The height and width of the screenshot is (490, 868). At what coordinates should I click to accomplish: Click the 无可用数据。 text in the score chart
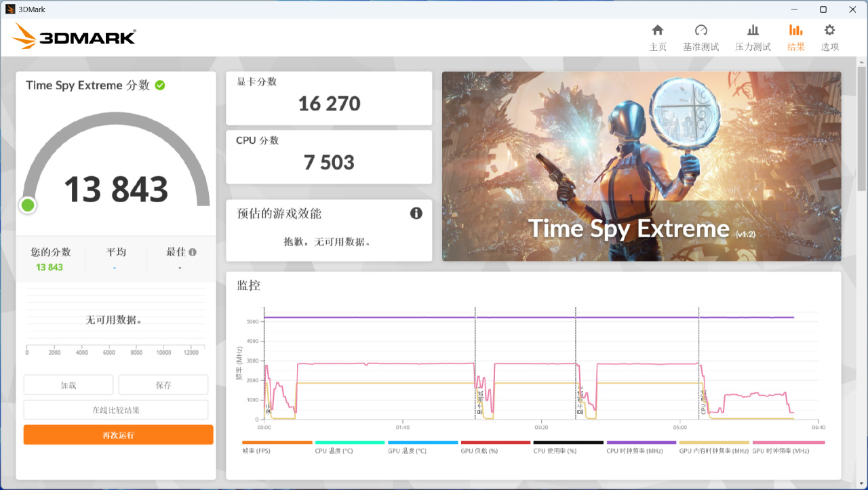pyautogui.click(x=115, y=320)
